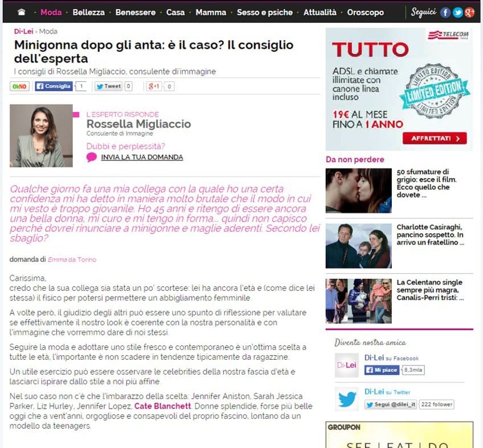
Task: Open the Facebook icon next to Seguici
Action: pos(445,13)
